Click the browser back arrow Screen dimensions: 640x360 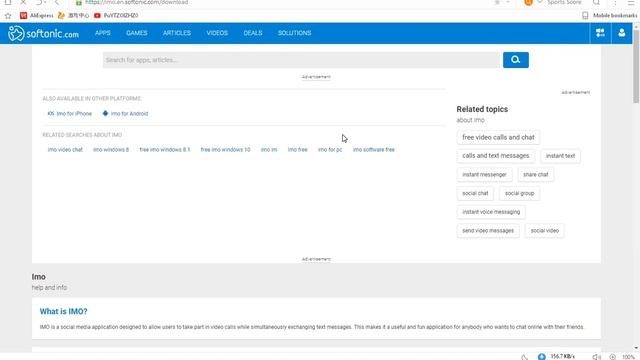(57, 2)
